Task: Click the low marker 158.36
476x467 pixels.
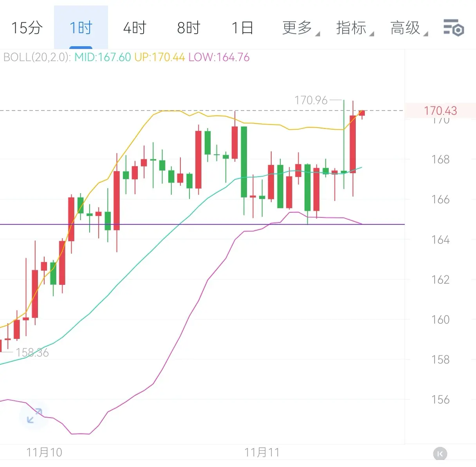Action: (x=32, y=353)
